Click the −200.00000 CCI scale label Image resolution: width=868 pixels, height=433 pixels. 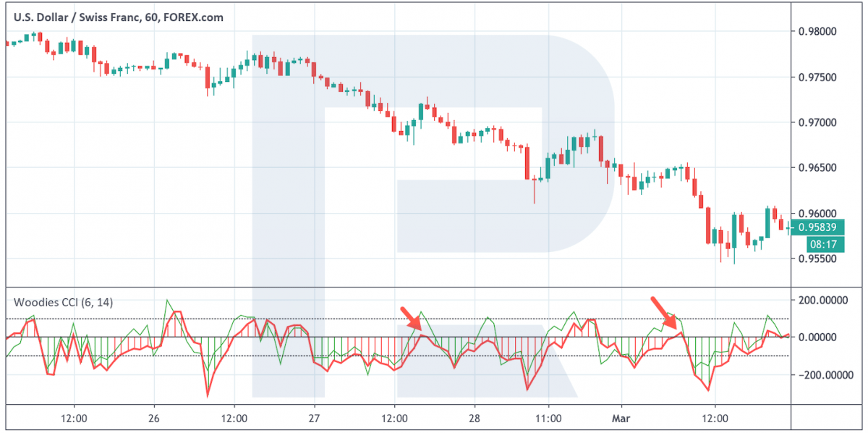(823, 375)
